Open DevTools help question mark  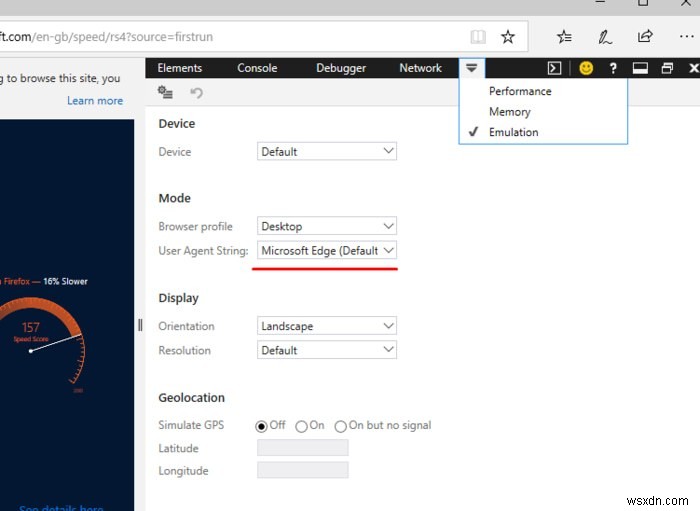(613, 68)
